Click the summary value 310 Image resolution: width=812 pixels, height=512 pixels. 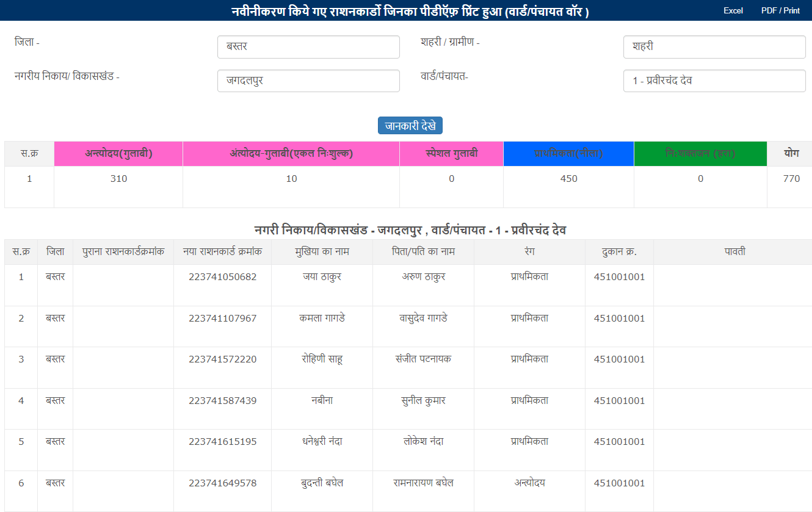pos(118,179)
